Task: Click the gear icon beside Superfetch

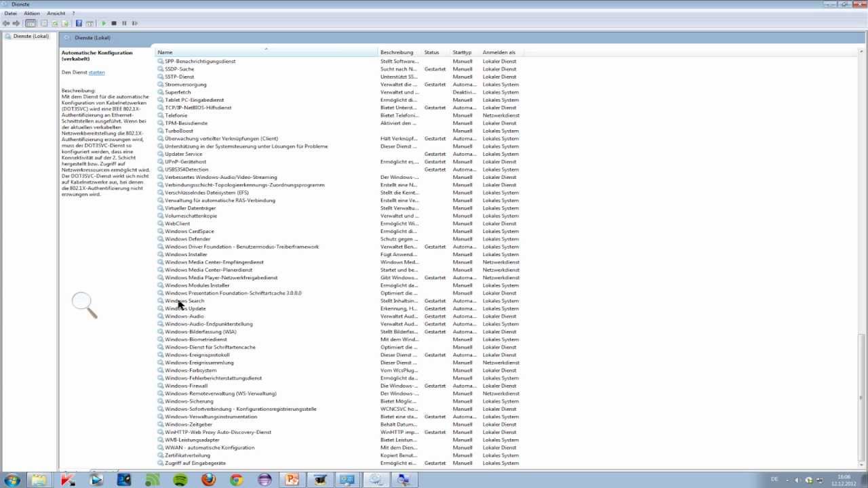Action: (x=161, y=92)
